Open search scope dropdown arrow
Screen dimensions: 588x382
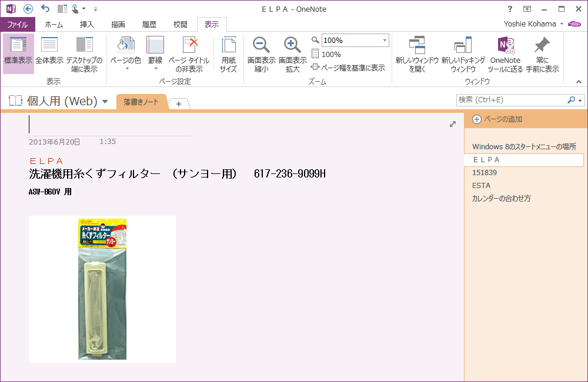click(580, 100)
